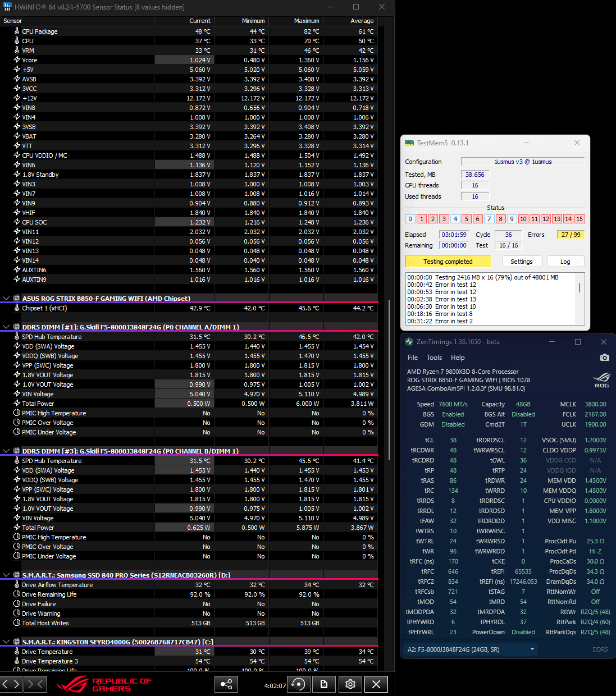Image resolution: width=616 pixels, height=696 pixels.
Task: Click the Speed value 7600 MT/s in ZenTimings
Action: pyautogui.click(x=453, y=404)
